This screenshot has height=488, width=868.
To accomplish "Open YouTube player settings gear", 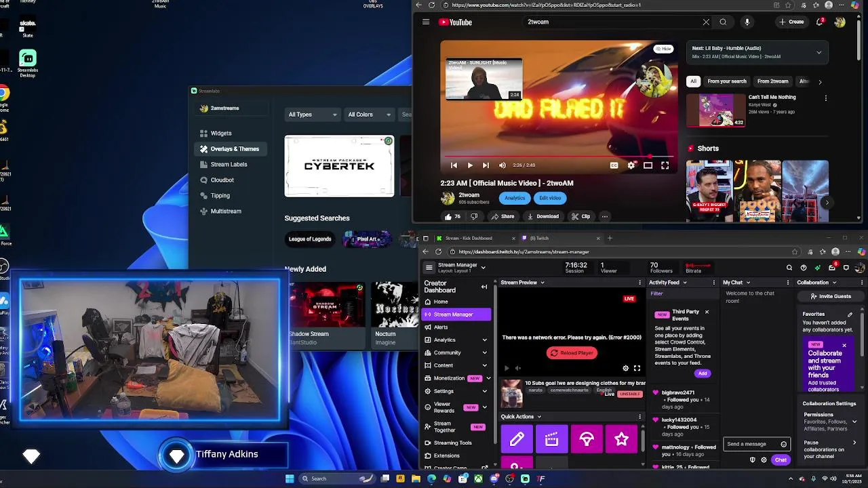I will pos(631,165).
